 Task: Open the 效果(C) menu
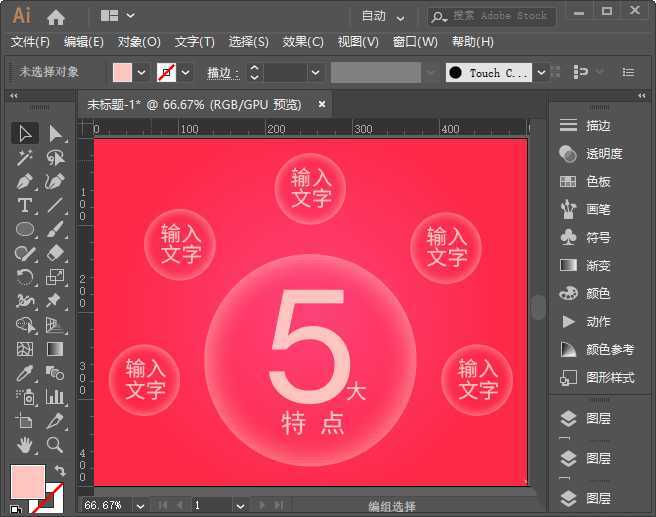click(x=303, y=42)
